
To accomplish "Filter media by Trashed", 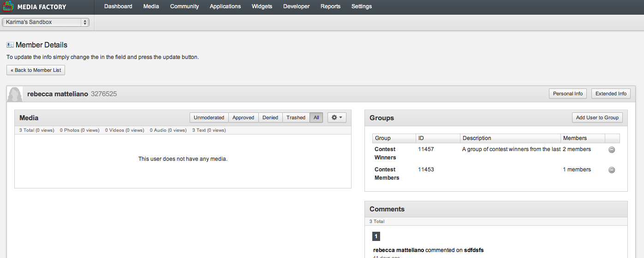I will (296, 117).
